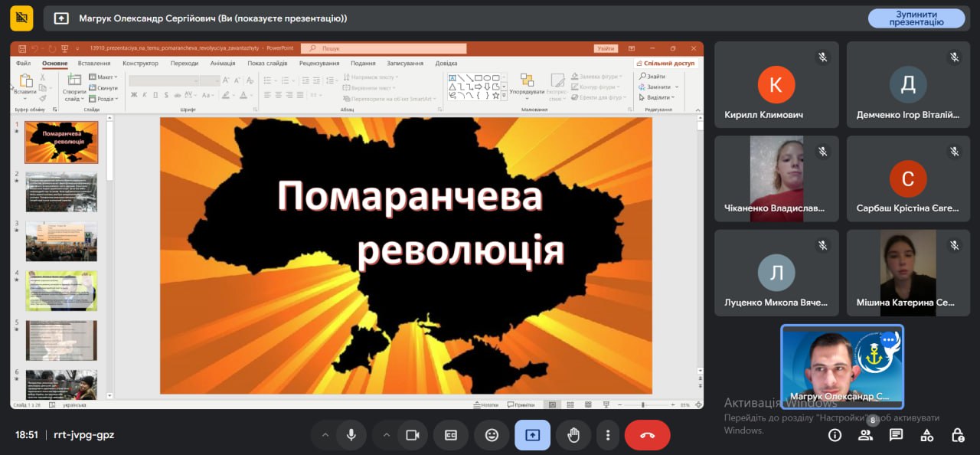Turn on closed captions
Screen dimensions: 980x455
451,435
